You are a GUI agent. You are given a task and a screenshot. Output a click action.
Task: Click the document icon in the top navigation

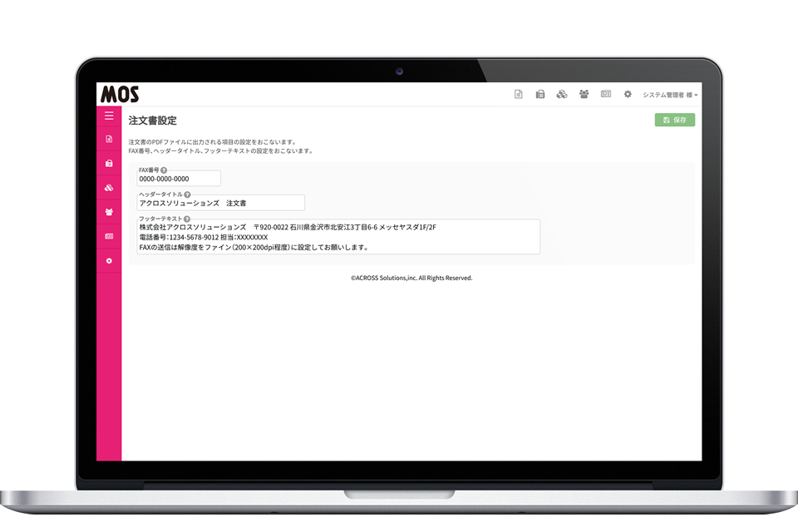[x=519, y=94]
